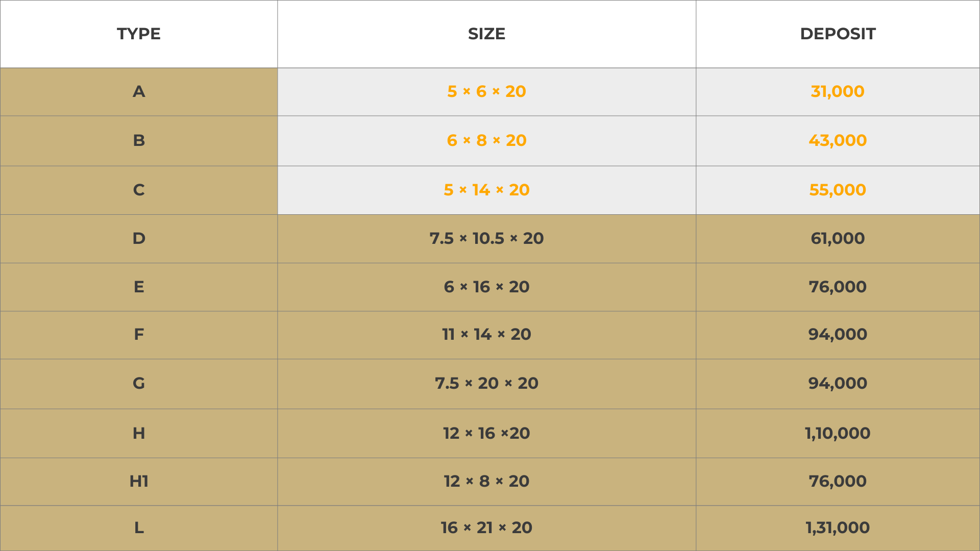Select the 5 × 6 × 20 size cell
Image resolution: width=980 pixels, height=551 pixels.
click(486, 91)
